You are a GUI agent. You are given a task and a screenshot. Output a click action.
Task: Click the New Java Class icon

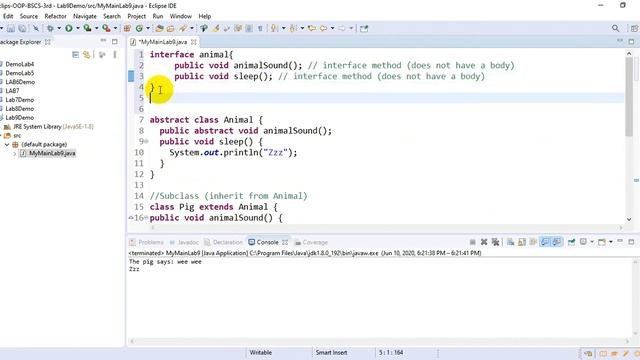[139, 28]
